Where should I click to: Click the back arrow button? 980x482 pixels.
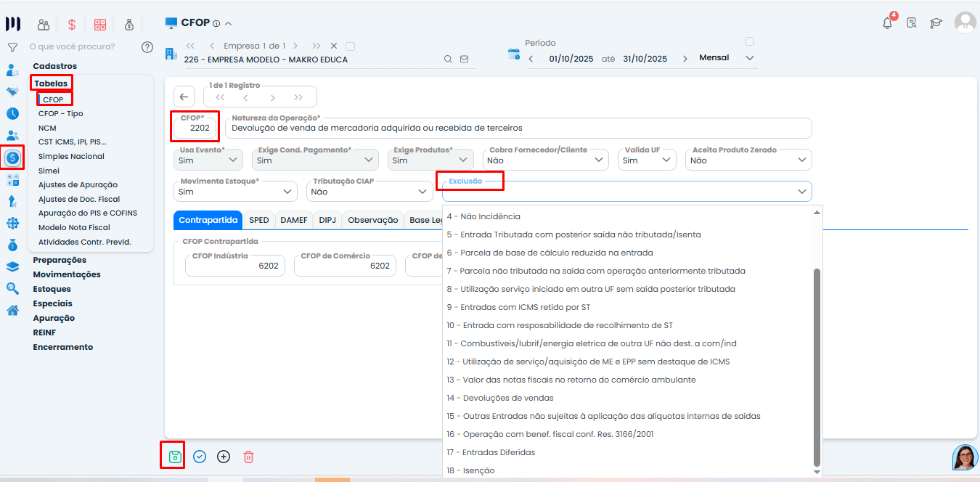(x=184, y=97)
